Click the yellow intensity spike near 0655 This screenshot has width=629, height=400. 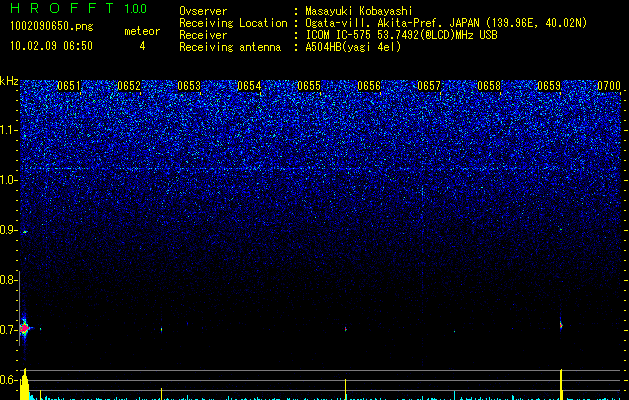click(x=345, y=389)
